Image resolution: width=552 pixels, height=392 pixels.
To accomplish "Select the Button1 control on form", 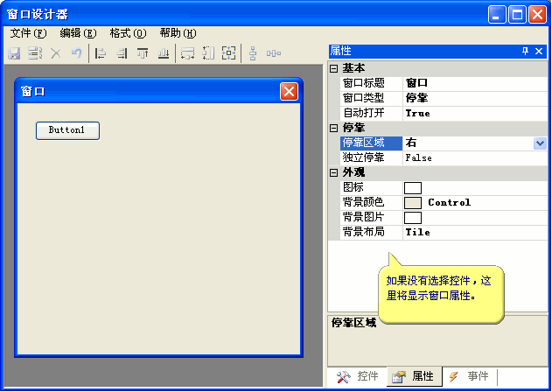I will pos(67,130).
